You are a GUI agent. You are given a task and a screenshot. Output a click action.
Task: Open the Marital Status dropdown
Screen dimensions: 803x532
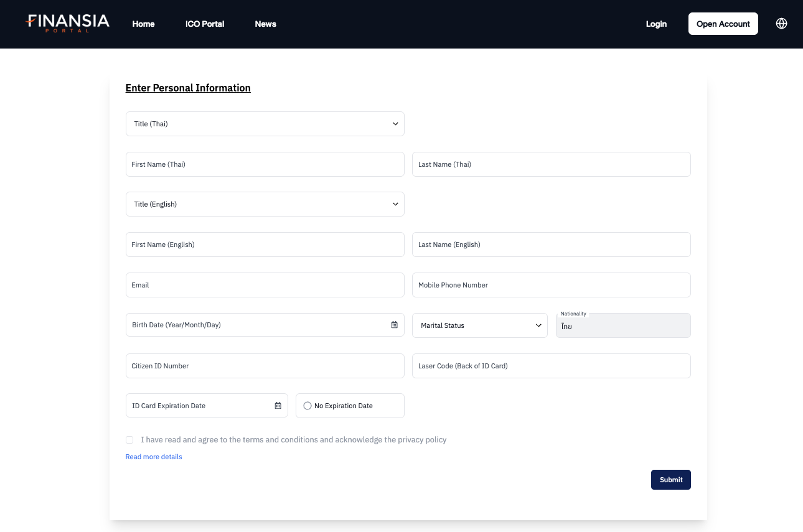pos(479,325)
